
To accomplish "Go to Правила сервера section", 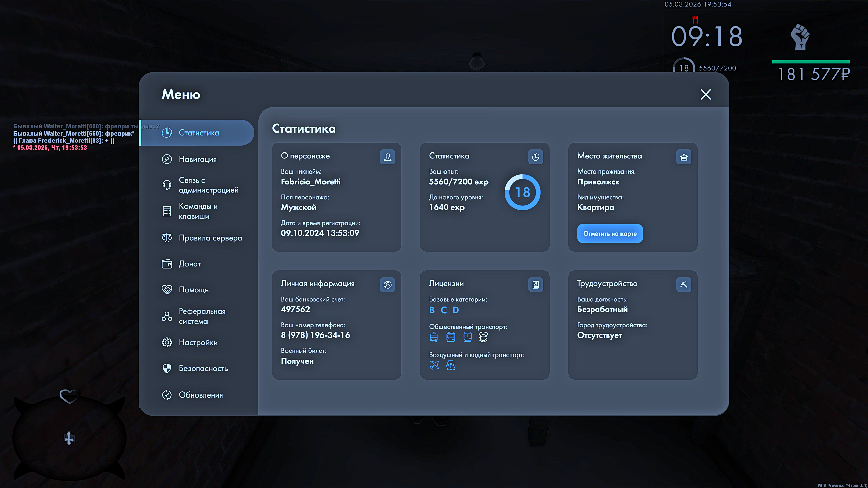I will (x=210, y=238).
